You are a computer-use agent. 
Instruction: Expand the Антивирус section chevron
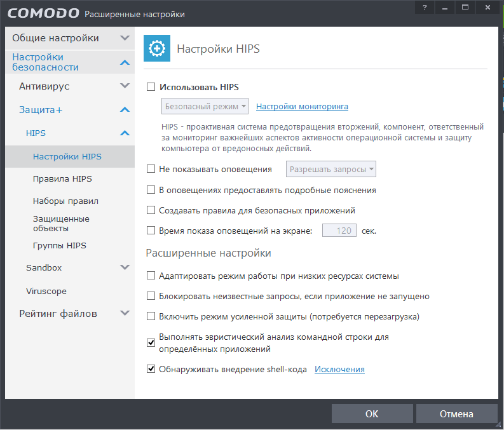point(125,86)
